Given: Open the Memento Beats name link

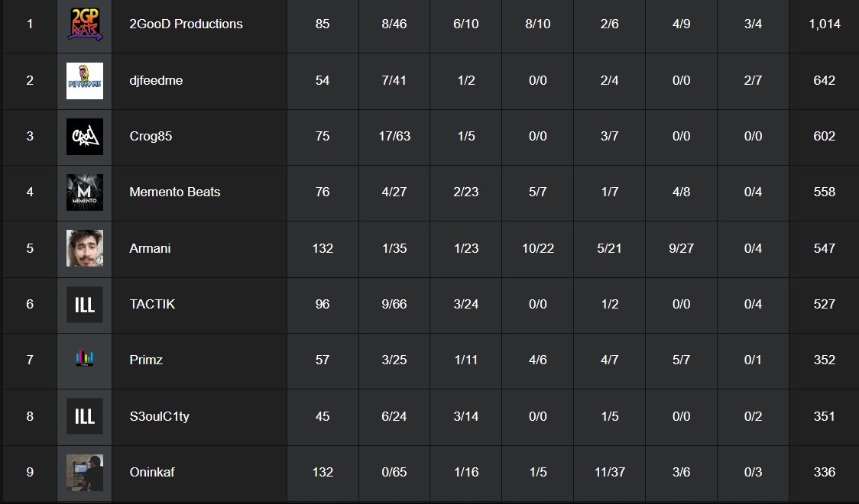Looking at the screenshot, I should click(x=174, y=192).
